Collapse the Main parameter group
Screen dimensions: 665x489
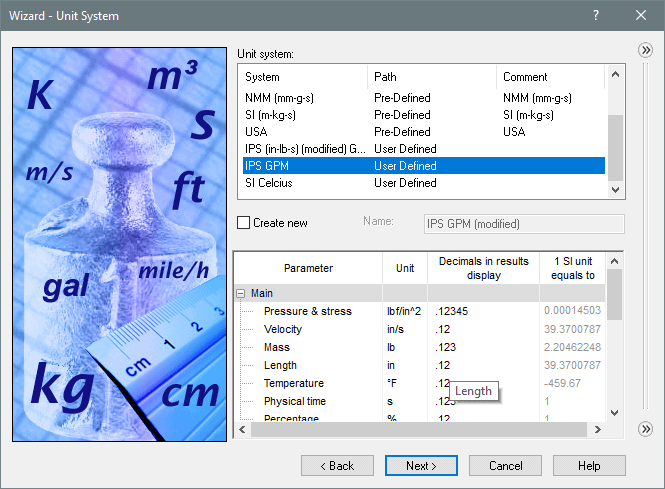click(240, 293)
